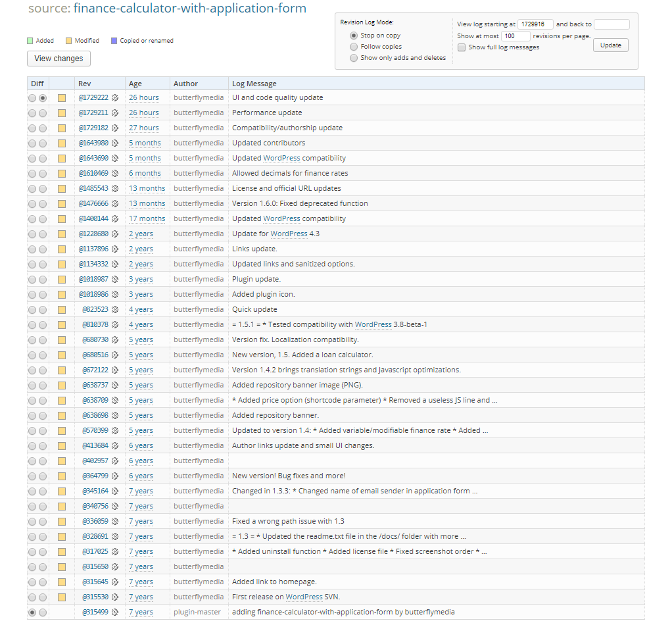Choose Show only adds and deletes
Screen dimensions: 672x623
(x=354, y=58)
